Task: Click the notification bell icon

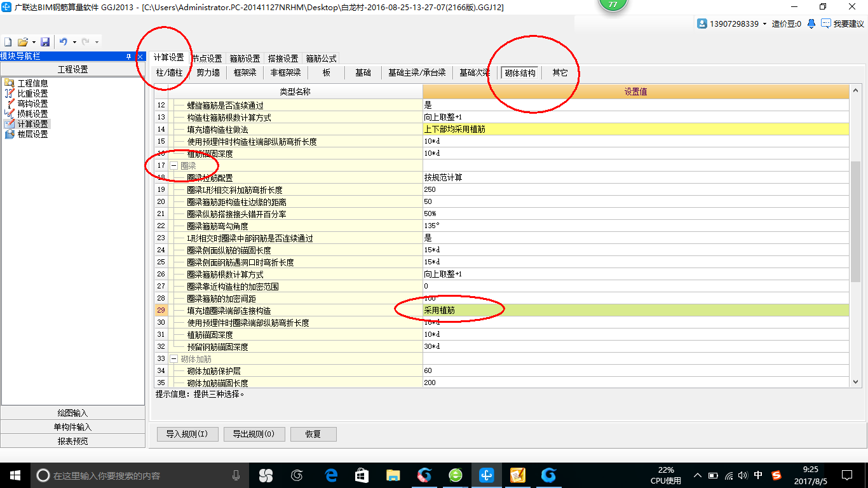Action: point(811,24)
